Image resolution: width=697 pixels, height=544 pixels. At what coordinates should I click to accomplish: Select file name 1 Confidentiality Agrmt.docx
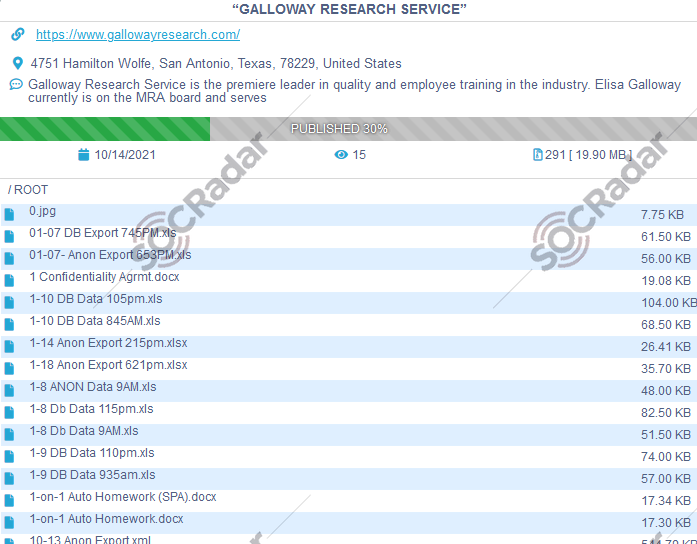(104, 277)
